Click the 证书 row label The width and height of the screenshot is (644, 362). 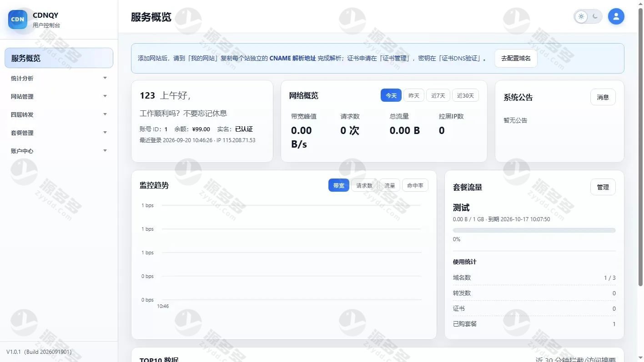pyautogui.click(x=459, y=308)
